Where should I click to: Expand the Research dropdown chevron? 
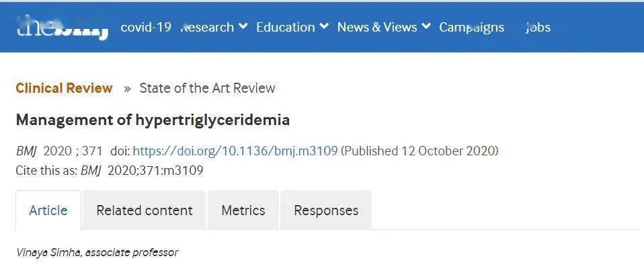(243, 27)
